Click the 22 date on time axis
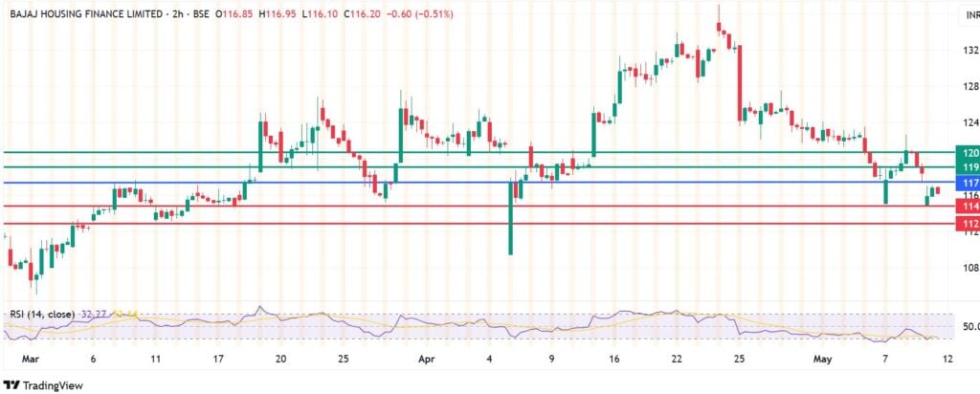The width and height of the screenshot is (980, 394). click(x=677, y=359)
